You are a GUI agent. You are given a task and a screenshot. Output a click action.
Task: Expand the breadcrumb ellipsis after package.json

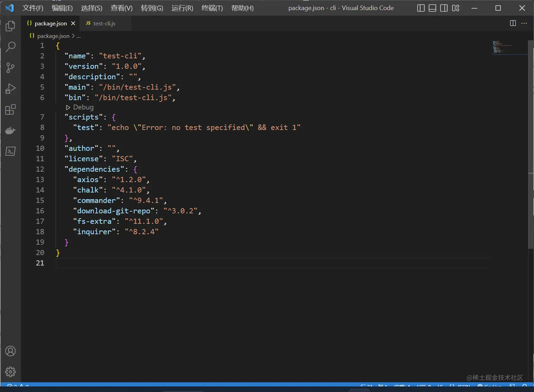pyautogui.click(x=78, y=36)
